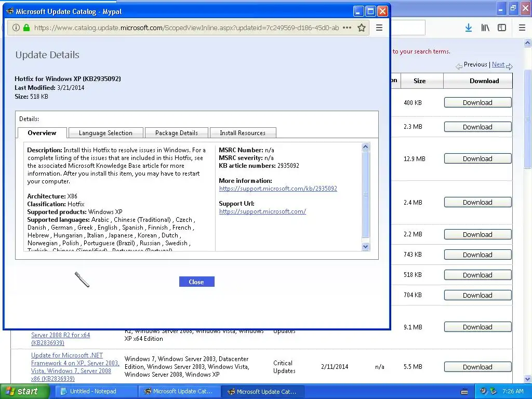Click the Hotfix for Windows XP (KB2935092) title
The image size is (532, 399).
pos(68,79)
